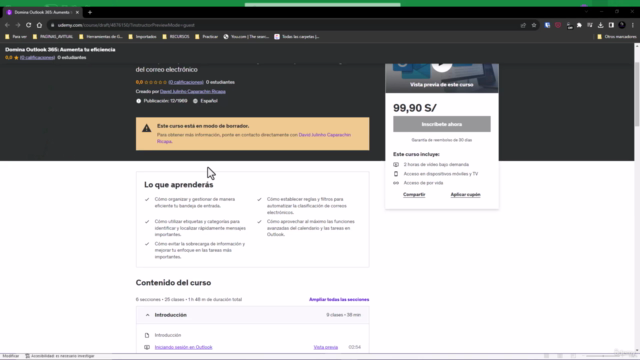This screenshot has width=640, height=360.
Task: Open the browser profile avatar
Action: click(622, 25)
